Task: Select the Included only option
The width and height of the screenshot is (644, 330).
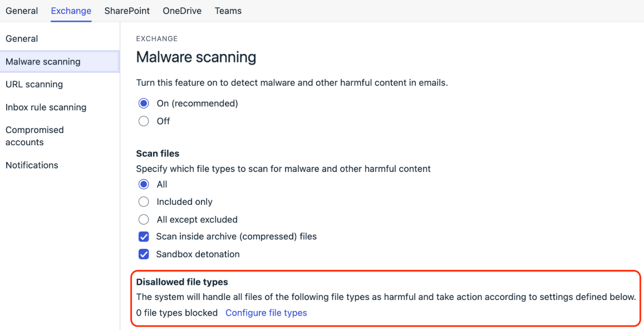Action: tap(144, 202)
